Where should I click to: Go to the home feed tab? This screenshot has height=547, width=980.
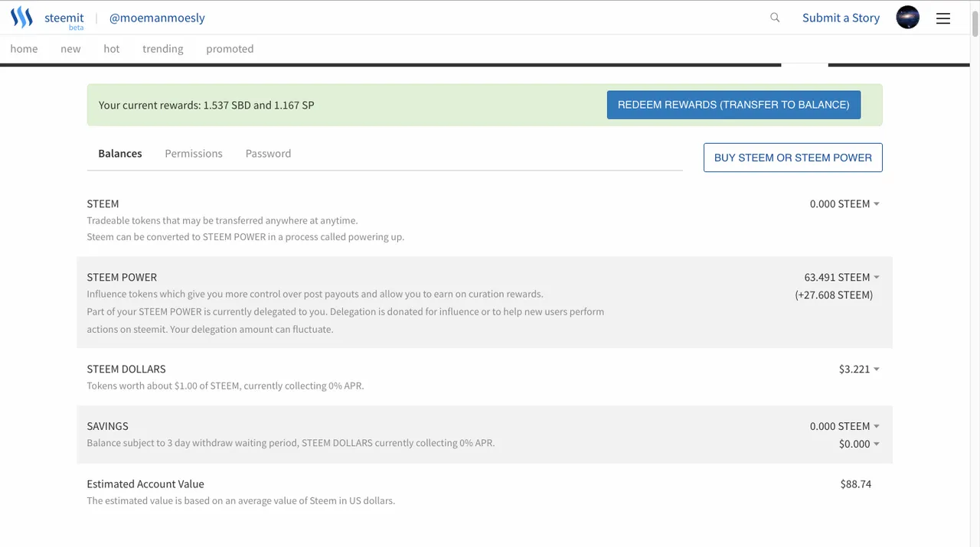24,48
